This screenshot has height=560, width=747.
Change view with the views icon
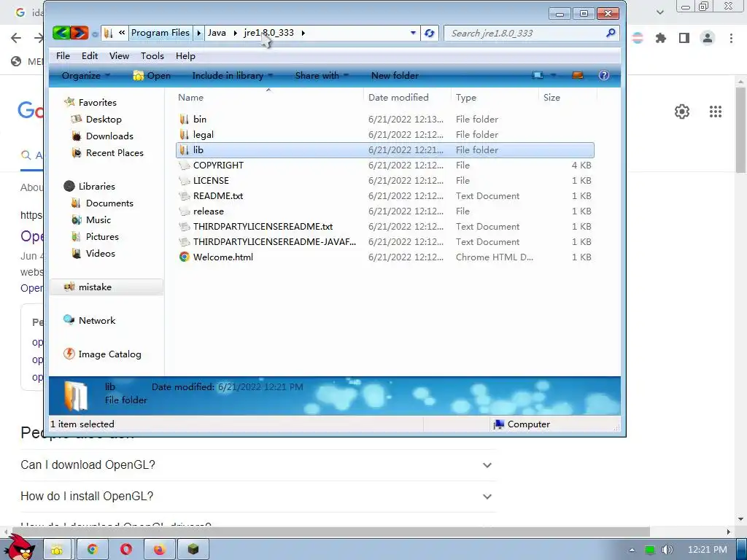click(538, 75)
